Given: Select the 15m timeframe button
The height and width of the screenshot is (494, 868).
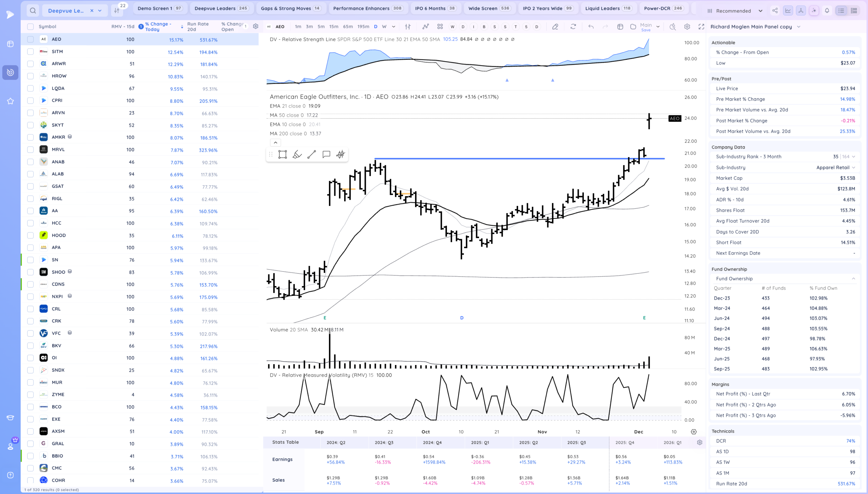Looking at the screenshot, I should pos(333,26).
